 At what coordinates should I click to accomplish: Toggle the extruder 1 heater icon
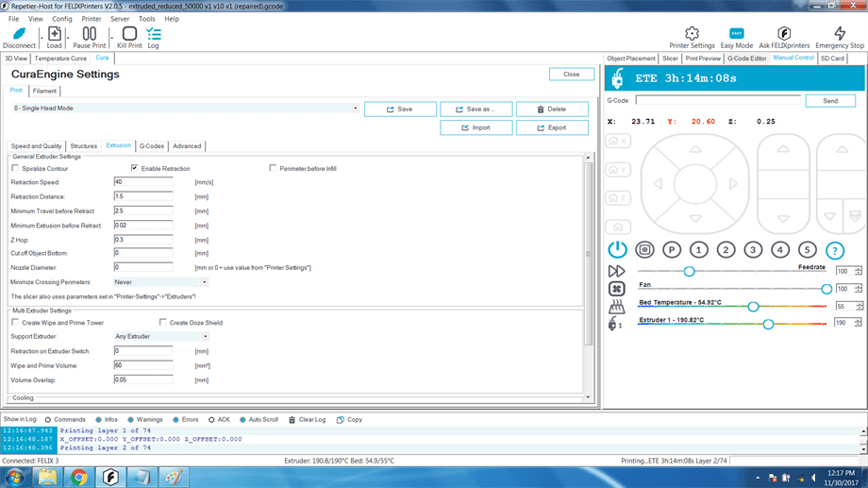point(614,324)
